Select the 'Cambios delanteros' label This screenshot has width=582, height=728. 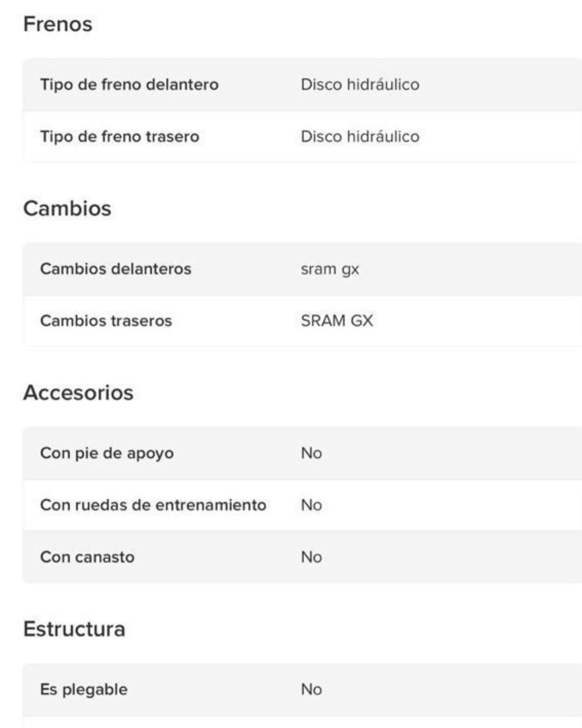tap(116, 269)
